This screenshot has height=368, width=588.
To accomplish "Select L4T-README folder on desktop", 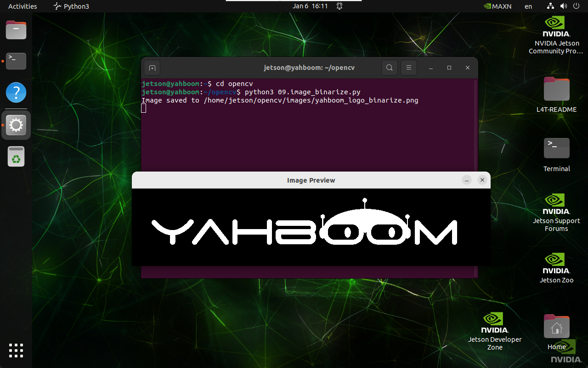I will [x=556, y=95].
